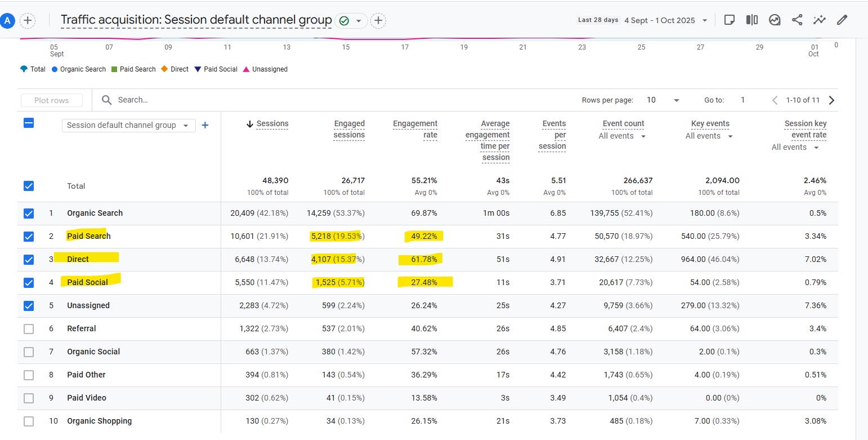This screenshot has width=868, height=440.
Task: Add a secondary dimension with plus icon
Action: 205,125
